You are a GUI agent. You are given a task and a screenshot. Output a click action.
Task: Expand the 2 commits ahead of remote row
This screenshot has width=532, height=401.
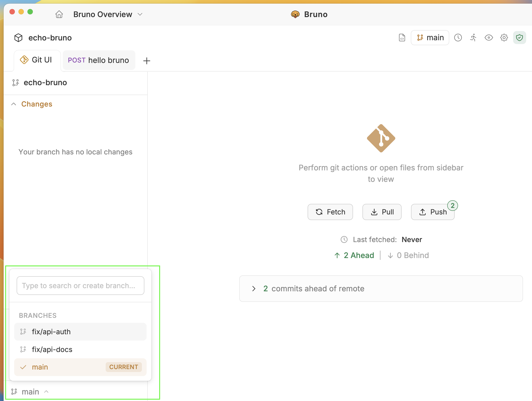[x=254, y=288]
